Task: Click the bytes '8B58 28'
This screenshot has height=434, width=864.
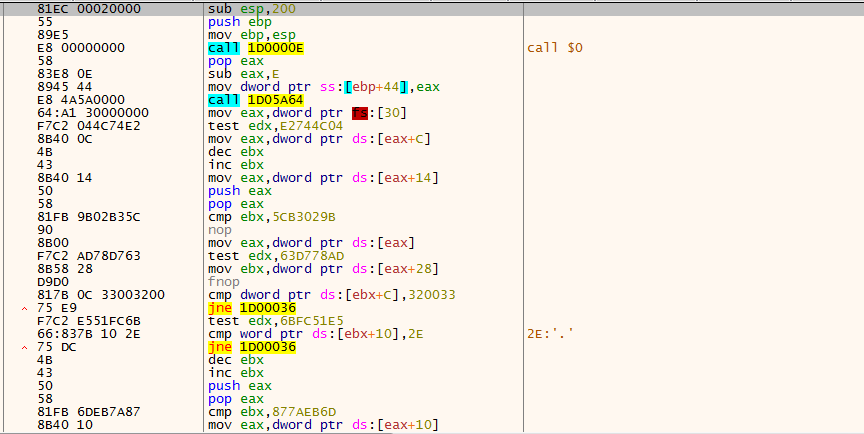Action: tap(65, 269)
